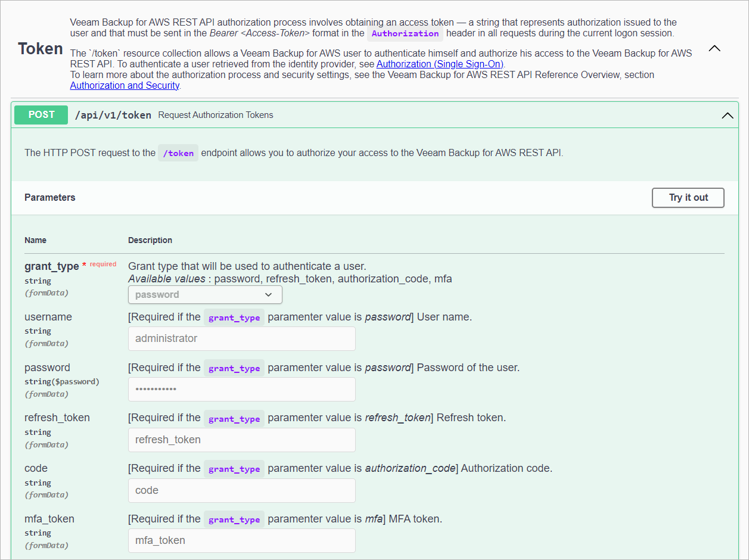Click the username field showing administrator
Viewport: 749px width, 560px height.
pyautogui.click(x=242, y=338)
